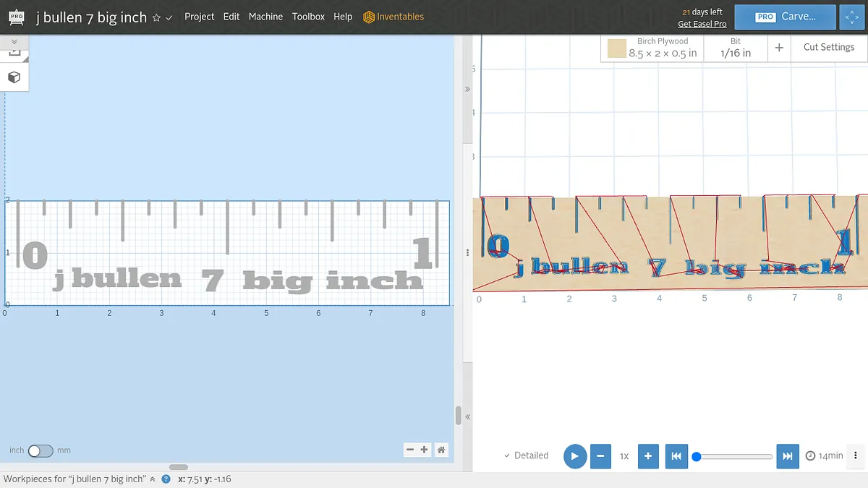This screenshot has height=488, width=868.
Task: Collapse the left tool sidebar chevrons
Action: [x=14, y=41]
